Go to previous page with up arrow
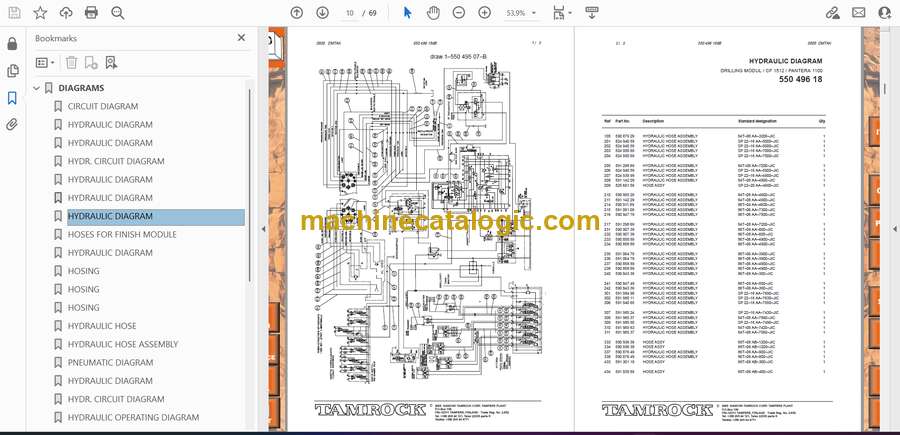Image resolution: width=900 pixels, height=435 pixels. (x=296, y=13)
